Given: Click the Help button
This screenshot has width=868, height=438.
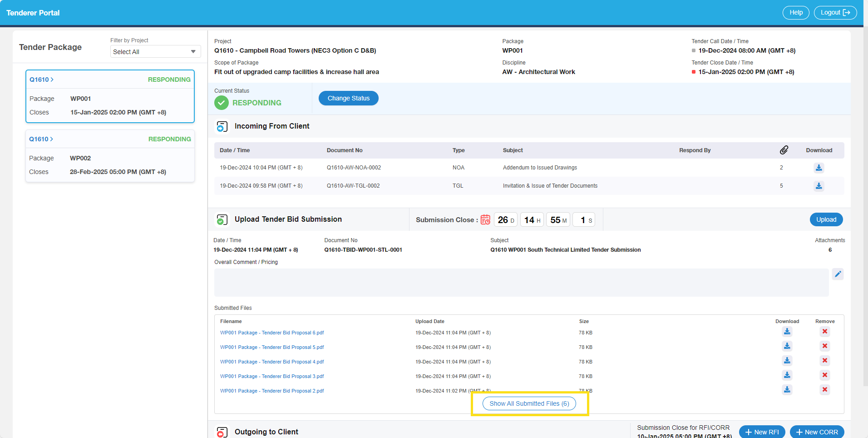Looking at the screenshot, I should [796, 13].
